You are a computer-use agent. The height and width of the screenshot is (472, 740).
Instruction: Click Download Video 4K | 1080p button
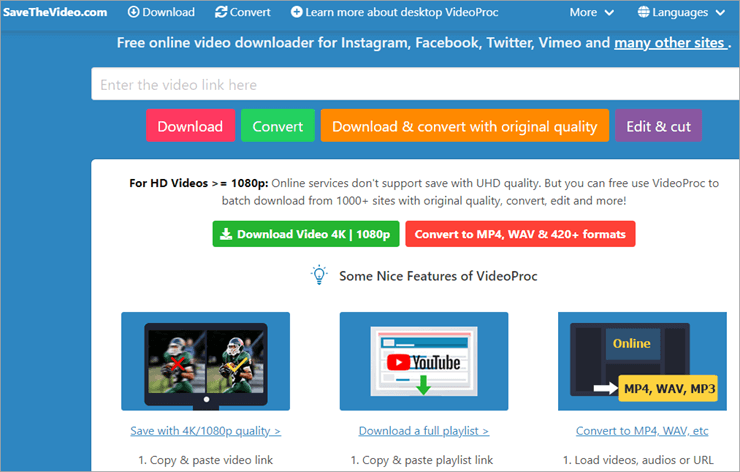click(306, 234)
